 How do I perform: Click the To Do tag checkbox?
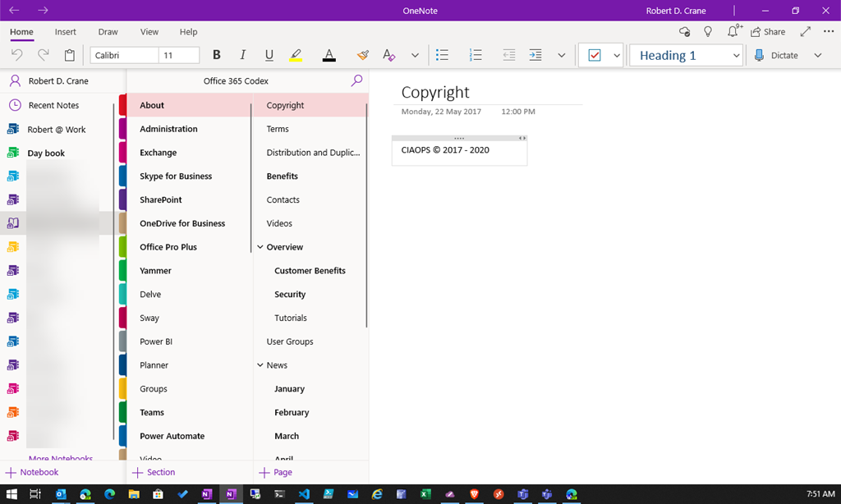pyautogui.click(x=595, y=55)
